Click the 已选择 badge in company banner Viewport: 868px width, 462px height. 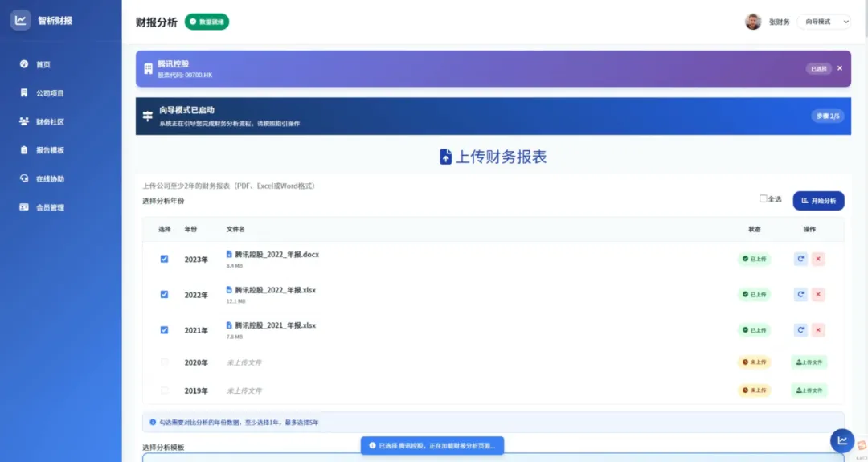pyautogui.click(x=818, y=68)
